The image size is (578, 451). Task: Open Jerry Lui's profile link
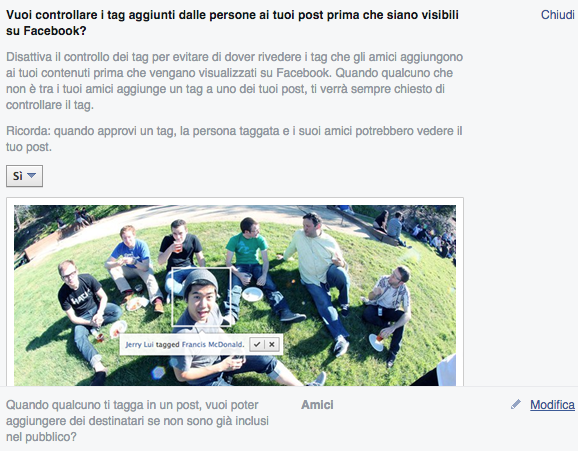pos(139,344)
